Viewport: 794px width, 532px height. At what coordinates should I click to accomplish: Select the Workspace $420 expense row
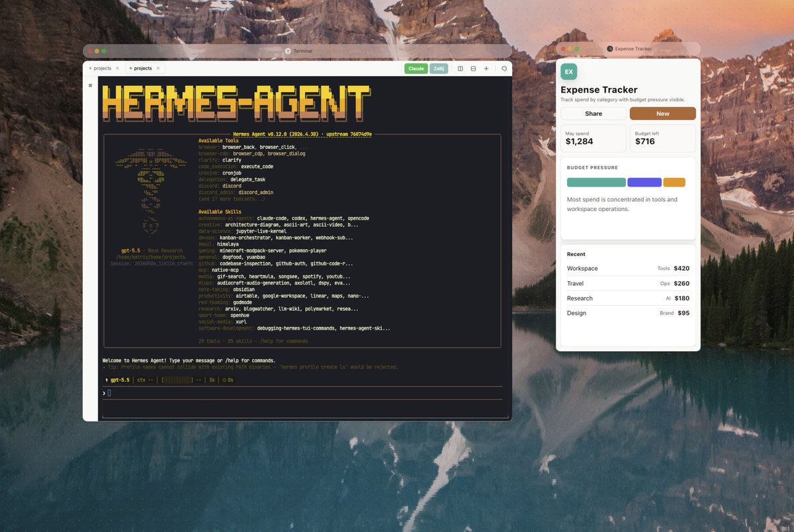coord(628,268)
